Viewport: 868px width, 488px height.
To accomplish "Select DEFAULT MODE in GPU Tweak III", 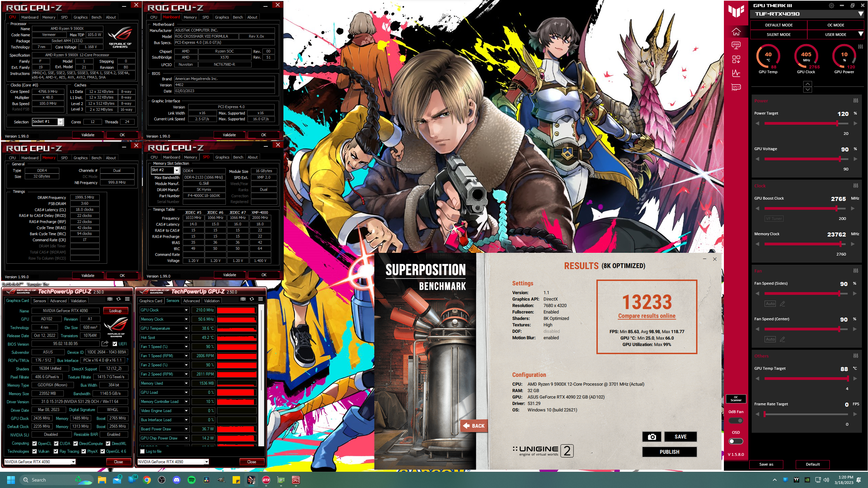I will tap(779, 25).
